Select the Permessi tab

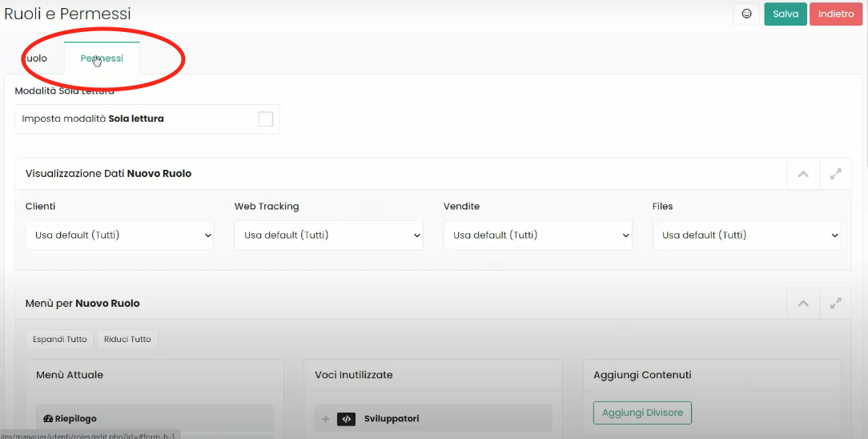click(x=102, y=58)
